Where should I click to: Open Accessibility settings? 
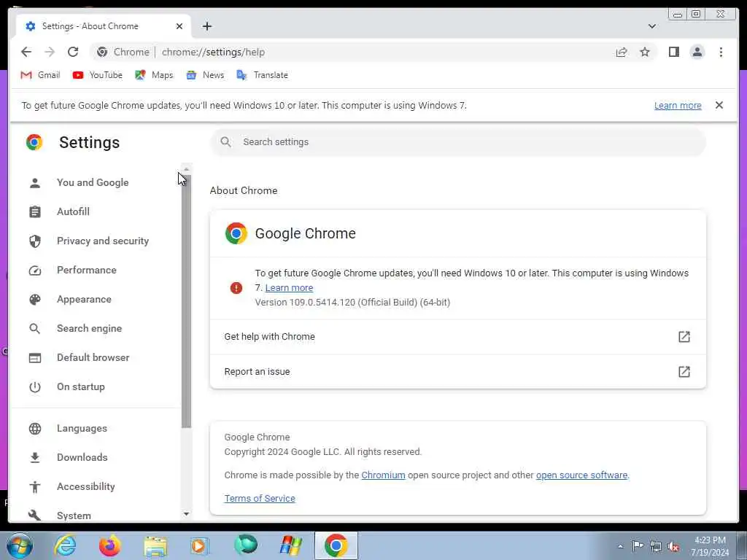86,486
